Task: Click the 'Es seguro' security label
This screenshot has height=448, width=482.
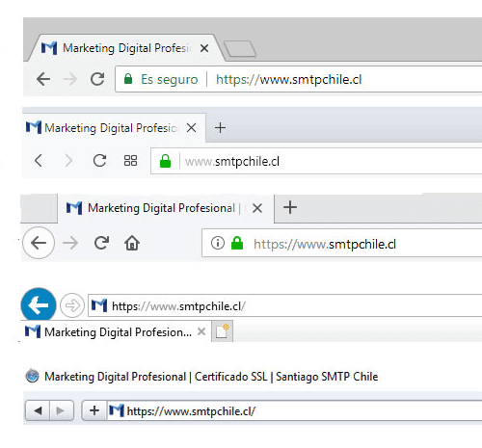Action: point(169,79)
